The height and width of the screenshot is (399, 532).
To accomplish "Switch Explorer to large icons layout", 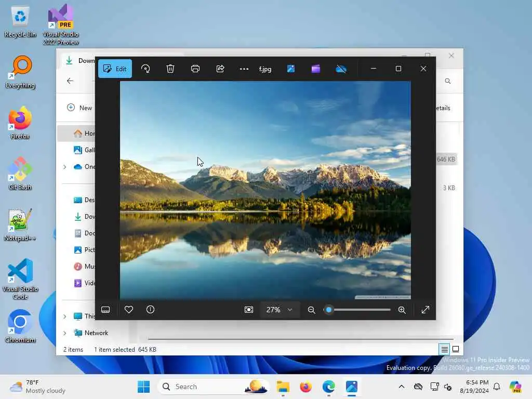I will click(x=456, y=349).
